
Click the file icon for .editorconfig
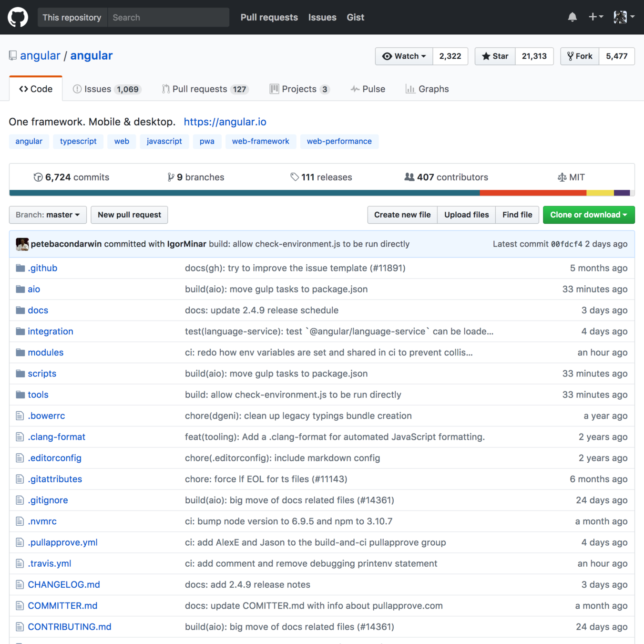coord(20,458)
